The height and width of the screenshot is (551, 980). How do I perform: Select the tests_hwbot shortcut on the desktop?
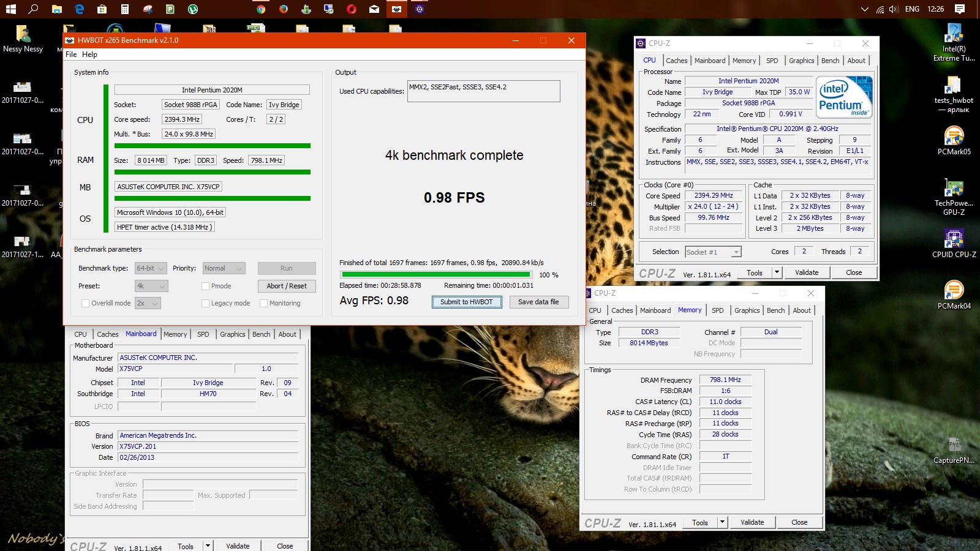(x=954, y=94)
